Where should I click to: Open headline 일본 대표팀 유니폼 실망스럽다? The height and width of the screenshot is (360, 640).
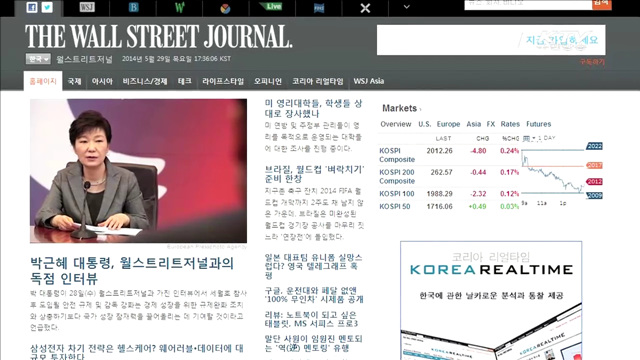(313, 266)
